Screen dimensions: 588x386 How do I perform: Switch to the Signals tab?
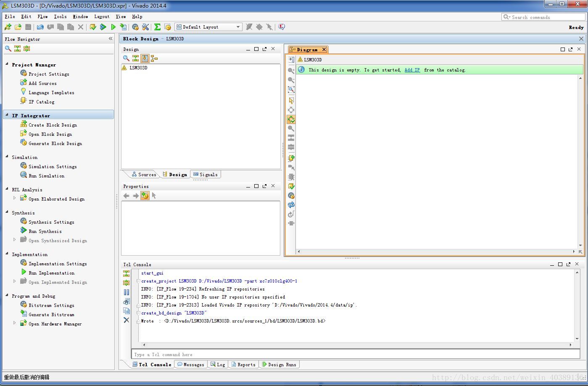(205, 174)
